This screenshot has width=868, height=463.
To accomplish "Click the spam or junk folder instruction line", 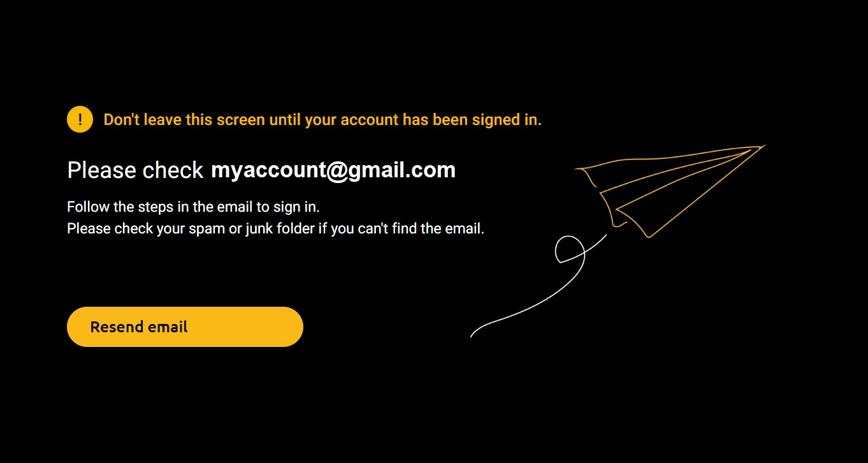I will coord(276,228).
